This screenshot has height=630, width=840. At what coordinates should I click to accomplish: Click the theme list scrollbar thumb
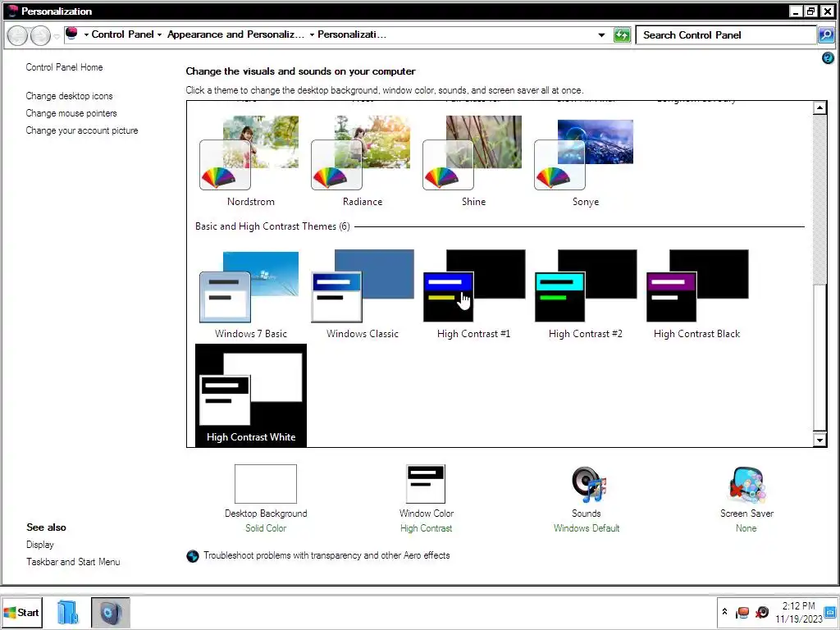point(819,357)
